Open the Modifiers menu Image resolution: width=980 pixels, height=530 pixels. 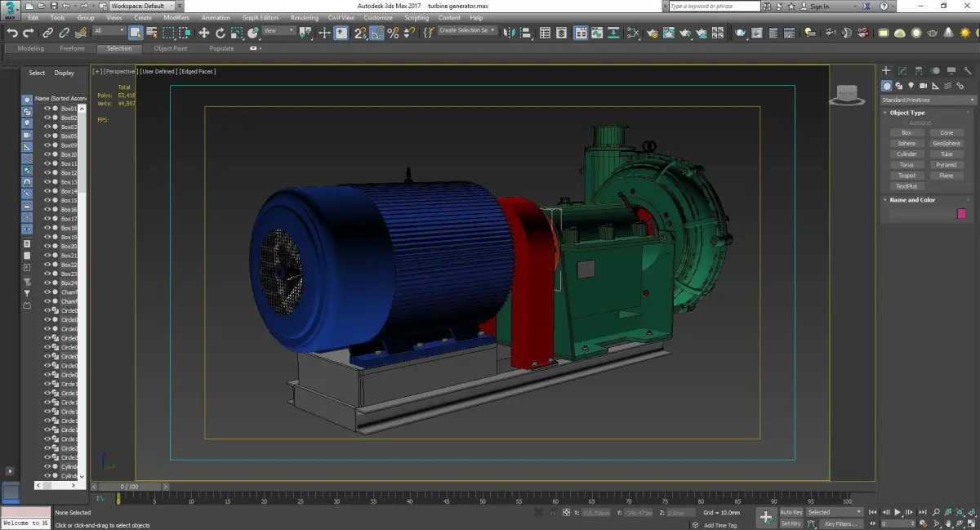(x=176, y=17)
